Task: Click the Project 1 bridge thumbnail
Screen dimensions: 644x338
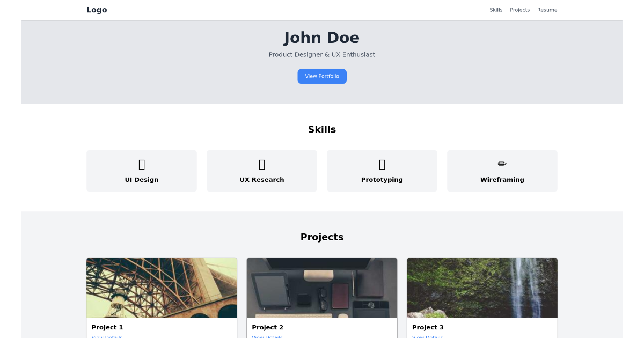Action: pos(162,288)
